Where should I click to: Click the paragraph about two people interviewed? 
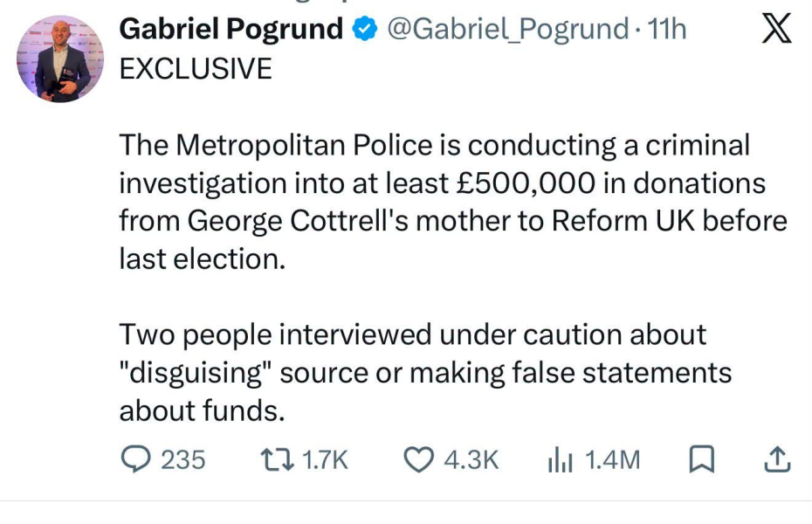[x=425, y=373]
